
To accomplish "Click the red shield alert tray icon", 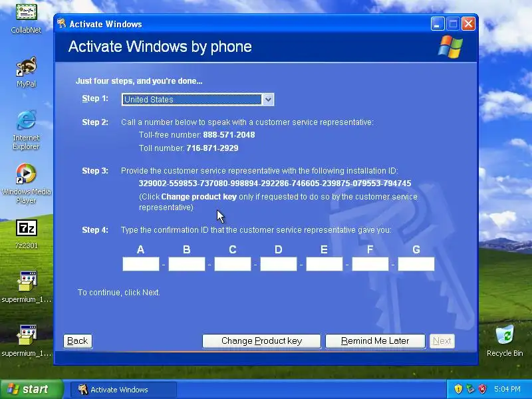I will click(x=482, y=389).
